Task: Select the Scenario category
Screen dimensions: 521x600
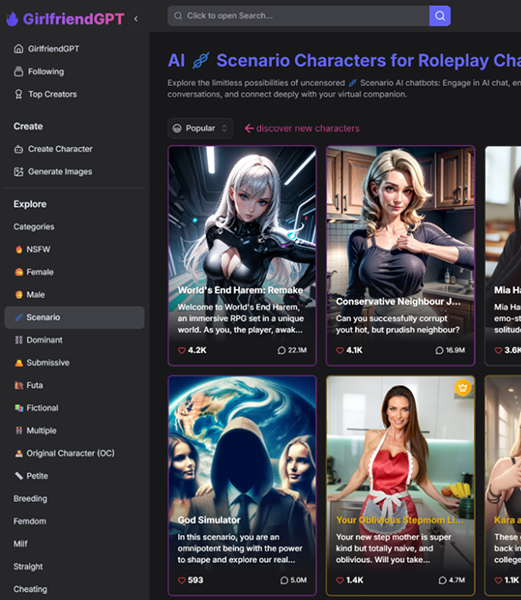Action: 75,317
